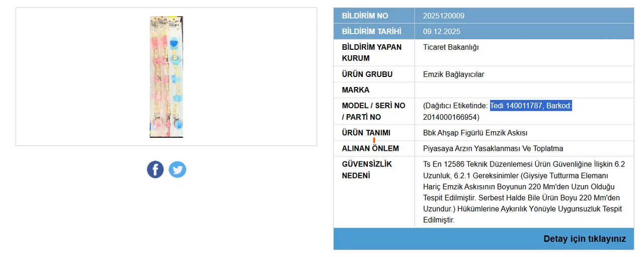Click the Ts En 12586 safety reason paragraph
Screen dimensions: 644x257
coord(523,192)
